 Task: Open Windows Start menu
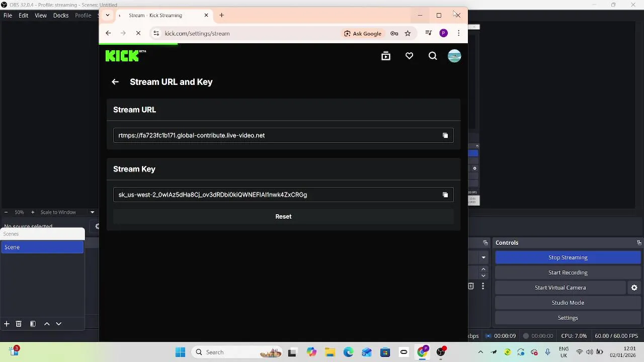coord(180,352)
